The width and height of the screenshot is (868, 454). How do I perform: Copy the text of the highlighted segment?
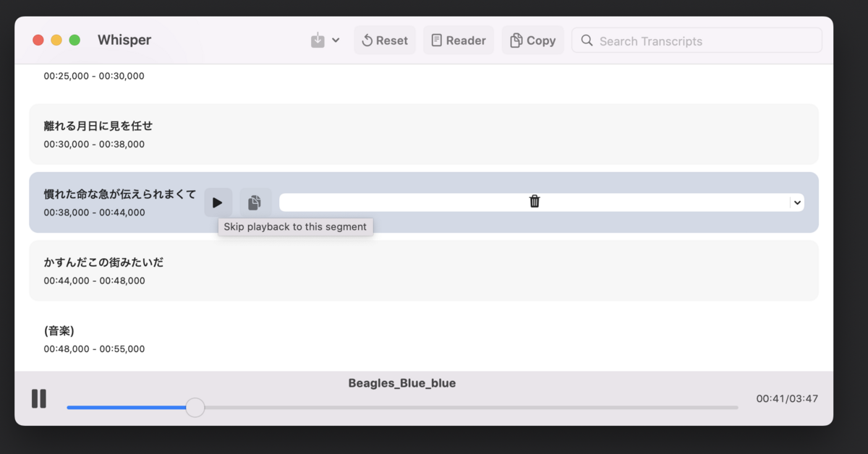[255, 202]
